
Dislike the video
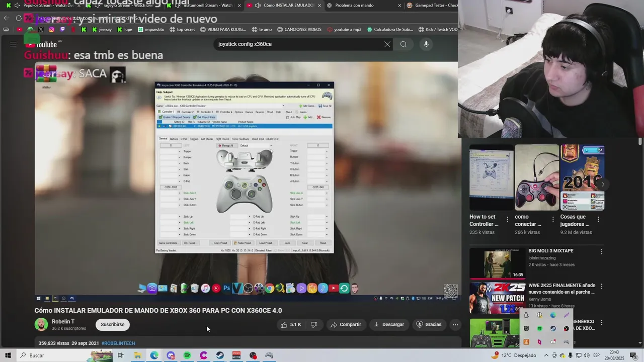pyautogui.click(x=314, y=325)
